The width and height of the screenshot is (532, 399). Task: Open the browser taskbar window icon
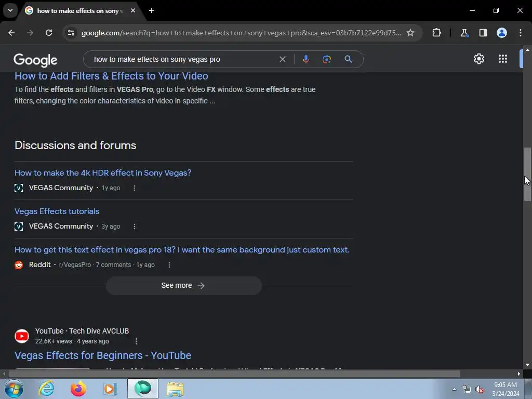pyautogui.click(x=143, y=389)
